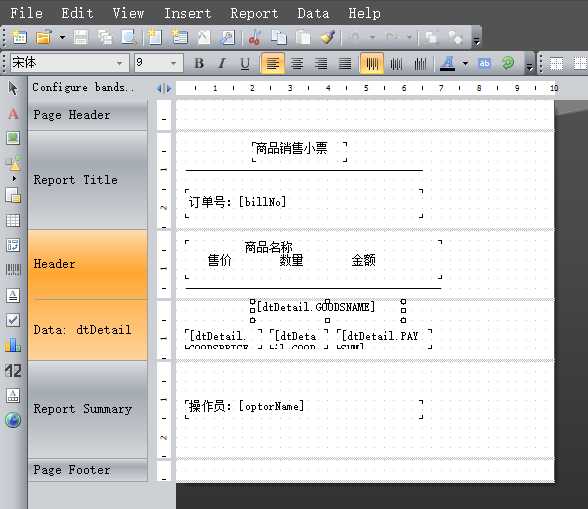Toggle vertical align top
The height and width of the screenshot is (509, 588).
(372, 63)
